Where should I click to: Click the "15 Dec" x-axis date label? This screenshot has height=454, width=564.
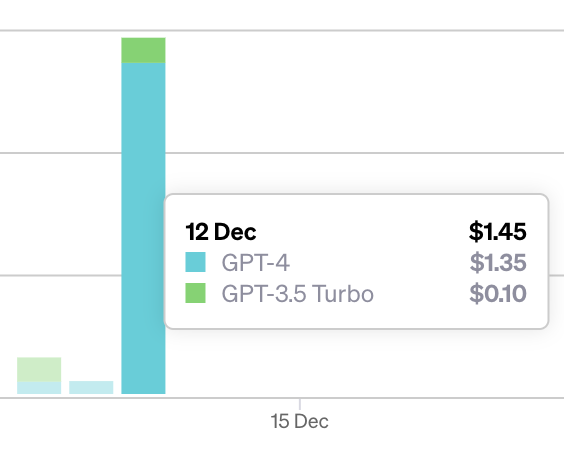coord(300,421)
